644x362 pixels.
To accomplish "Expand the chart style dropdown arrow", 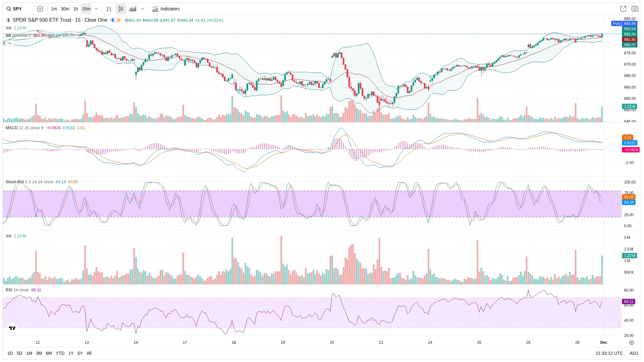I will (x=142, y=9).
